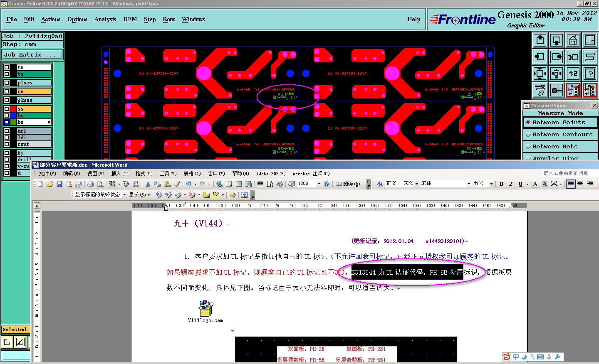The width and height of the screenshot is (599, 364).
Task: Click the blue color swatch of layer bs
Action: pos(14,116)
